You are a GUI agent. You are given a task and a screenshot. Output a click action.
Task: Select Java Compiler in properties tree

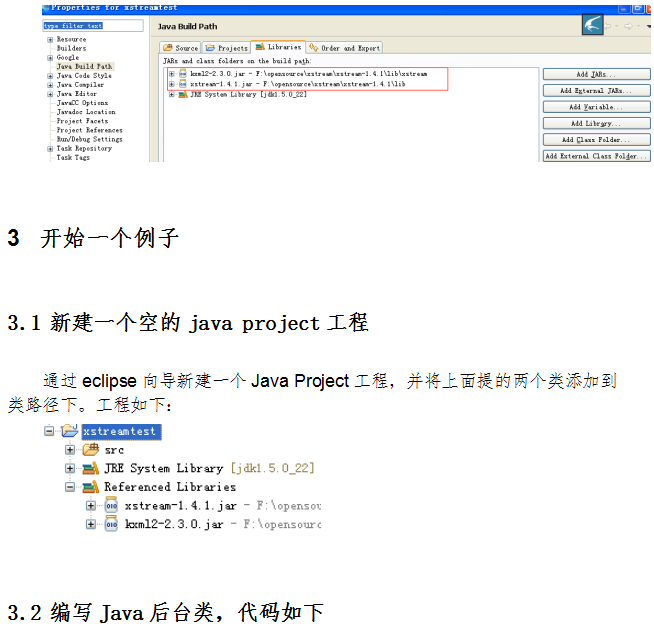coord(79,85)
